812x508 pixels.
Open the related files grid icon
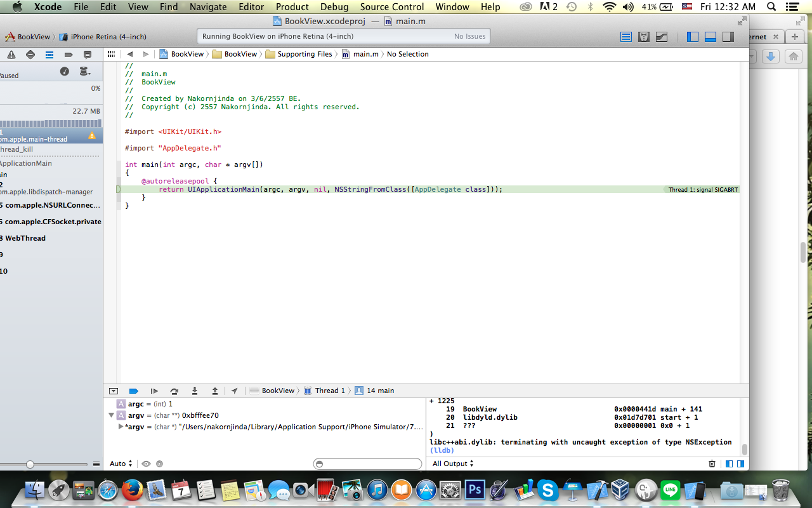pos(111,54)
